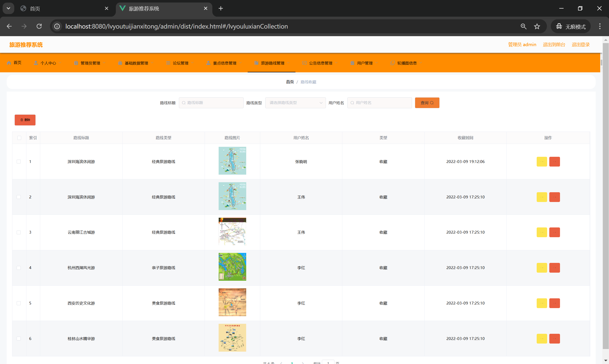Check the checkbox for row 5
609x364 pixels.
coord(19,303)
